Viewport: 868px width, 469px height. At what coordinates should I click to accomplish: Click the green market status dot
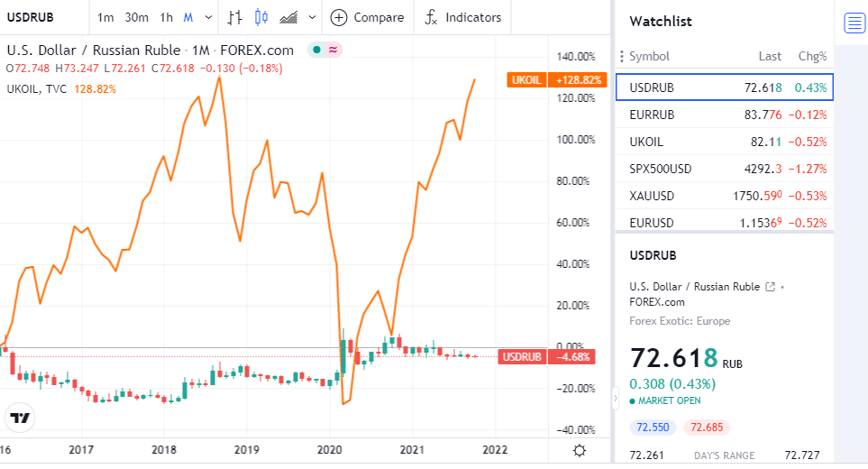316,50
